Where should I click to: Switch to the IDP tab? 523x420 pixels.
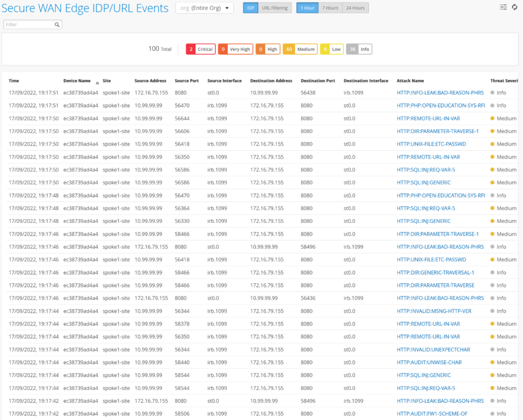click(x=250, y=8)
